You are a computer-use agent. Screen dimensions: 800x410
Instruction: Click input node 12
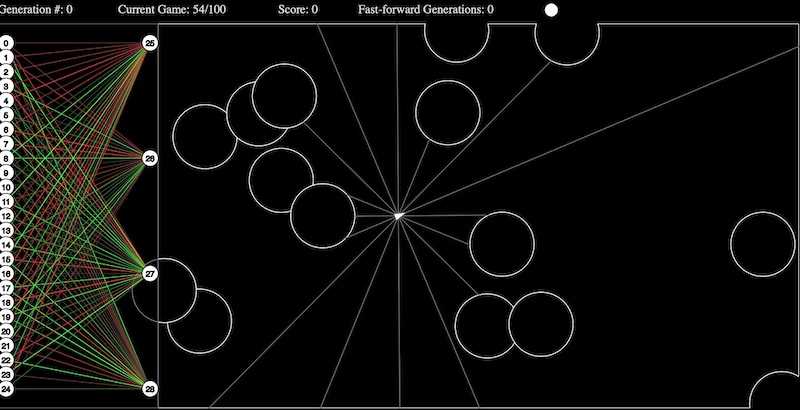coord(6,216)
